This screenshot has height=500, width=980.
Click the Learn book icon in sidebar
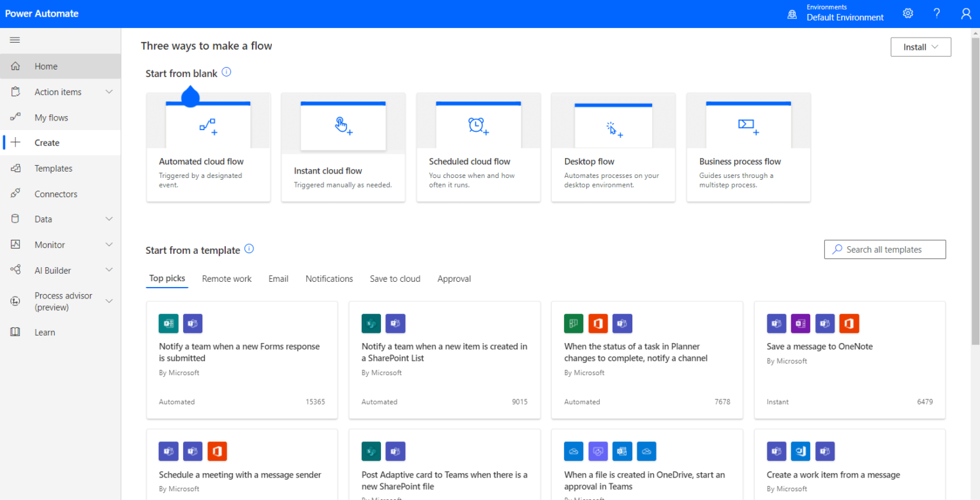click(x=16, y=332)
